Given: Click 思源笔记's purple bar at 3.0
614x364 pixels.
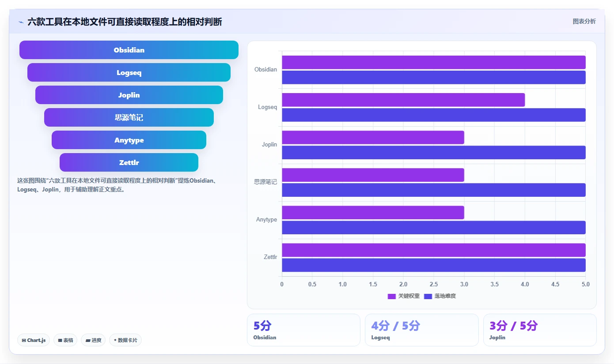Looking at the screenshot, I should [x=373, y=175].
